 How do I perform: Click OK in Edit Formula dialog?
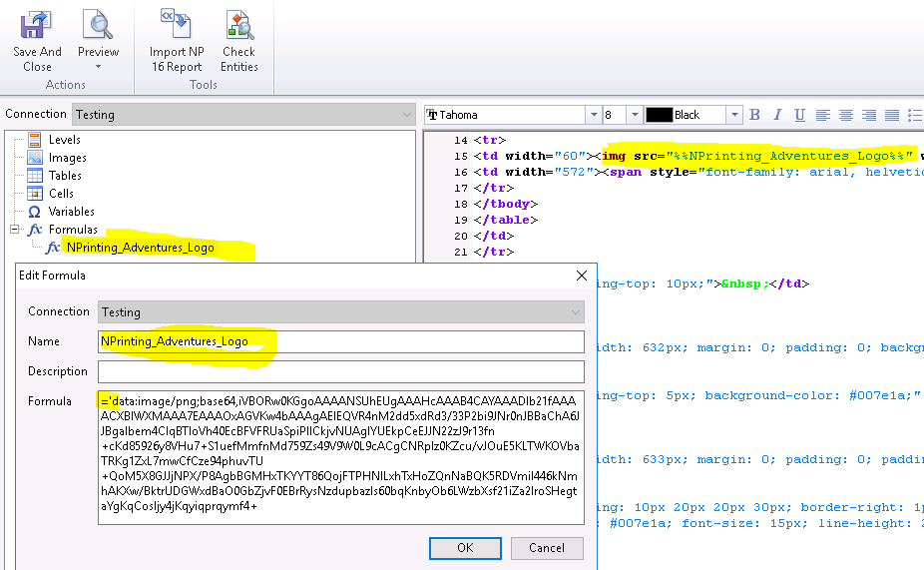tap(465, 548)
